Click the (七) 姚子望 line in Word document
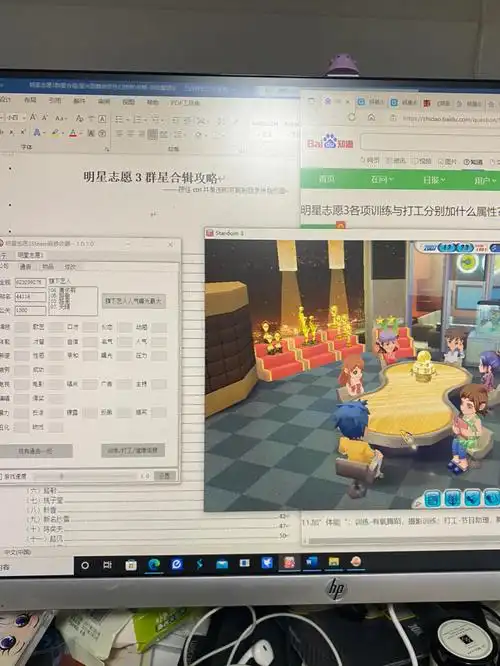 (46, 500)
